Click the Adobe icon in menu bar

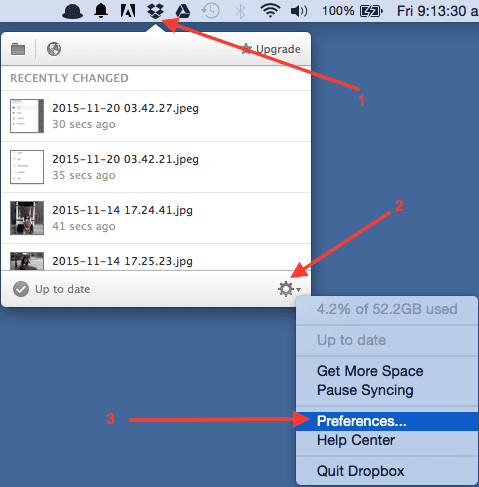click(x=128, y=11)
